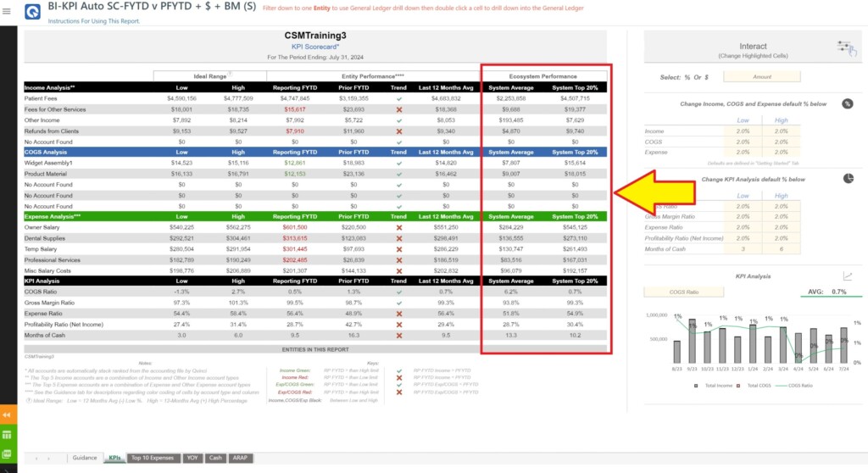Expand the bottom sidebar chevron arrow

(x=8, y=465)
